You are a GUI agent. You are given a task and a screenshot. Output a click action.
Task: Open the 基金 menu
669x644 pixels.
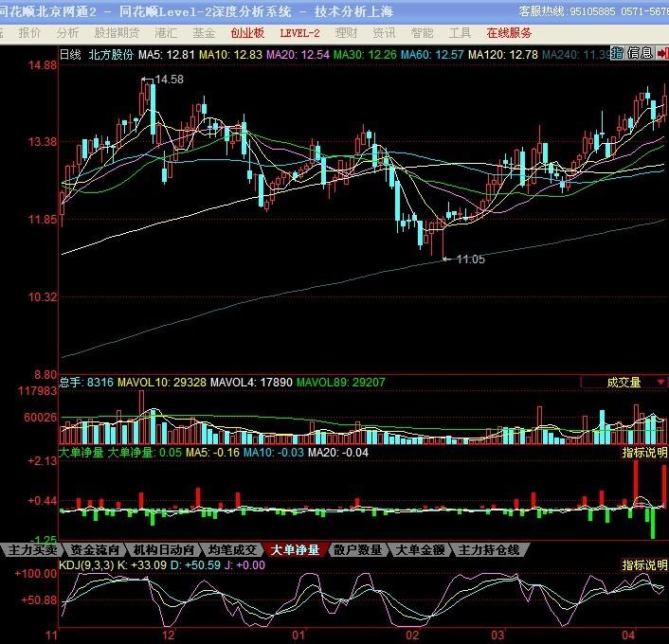pyautogui.click(x=204, y=33)
